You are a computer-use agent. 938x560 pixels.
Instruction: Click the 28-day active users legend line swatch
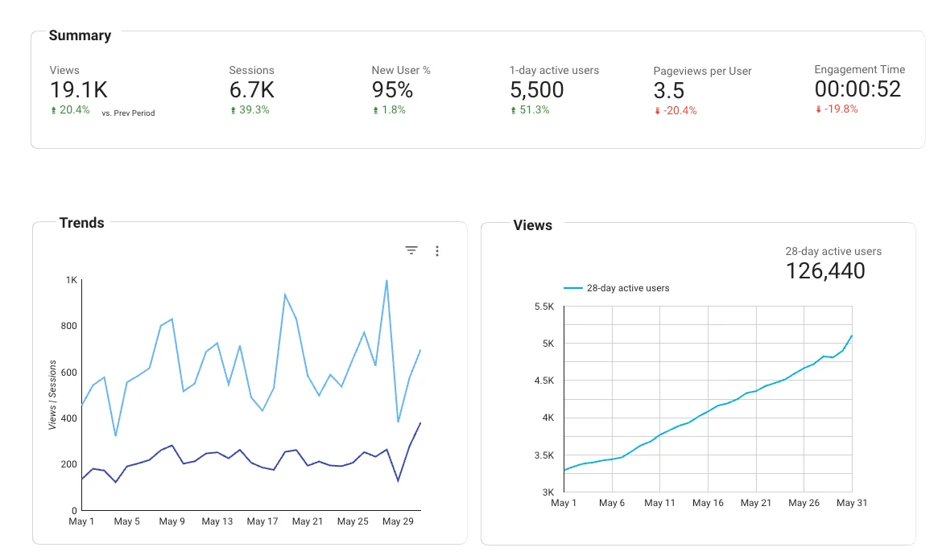click(572, 288)
